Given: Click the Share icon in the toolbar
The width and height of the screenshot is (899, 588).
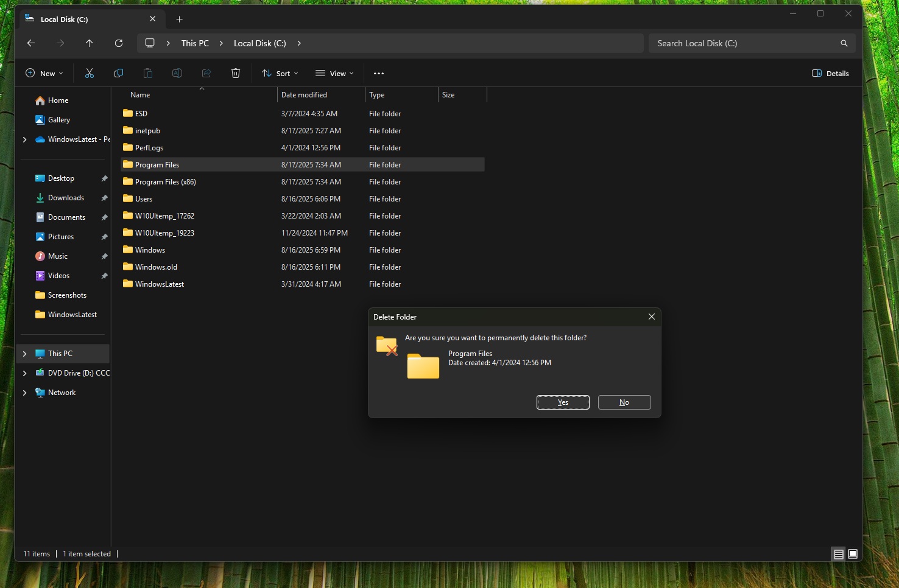Looking at the screenshot, I should pyautogui.click(x=206, y=73).
